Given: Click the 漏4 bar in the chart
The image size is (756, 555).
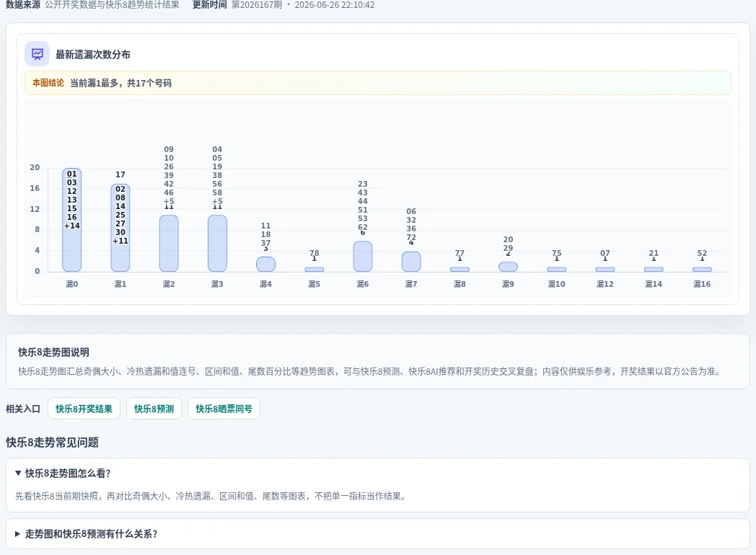Looking at the screenshot, I should [265, 264].
